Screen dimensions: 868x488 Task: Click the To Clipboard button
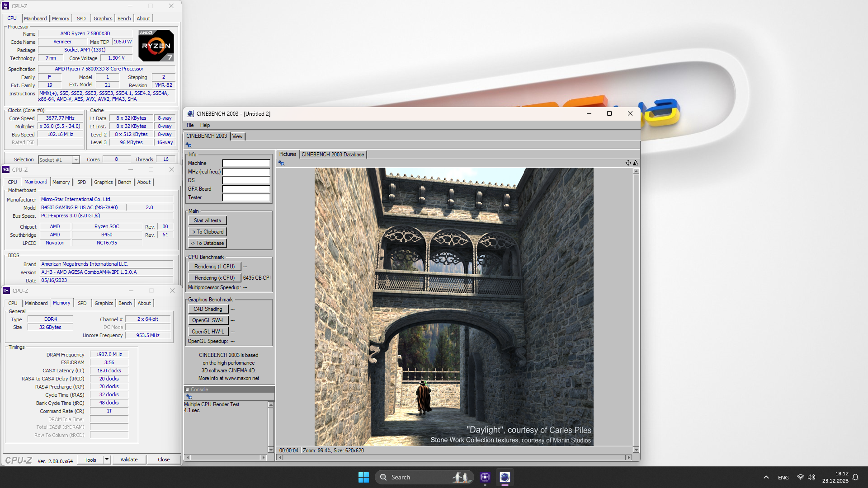[x=208, y=232]
